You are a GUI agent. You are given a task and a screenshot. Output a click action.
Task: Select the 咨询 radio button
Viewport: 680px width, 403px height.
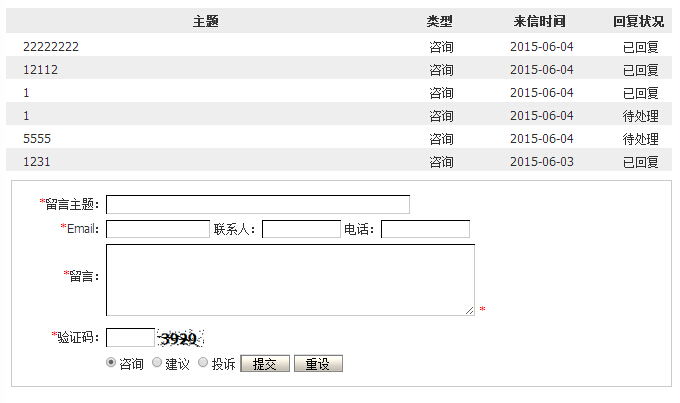pos(111,364)
